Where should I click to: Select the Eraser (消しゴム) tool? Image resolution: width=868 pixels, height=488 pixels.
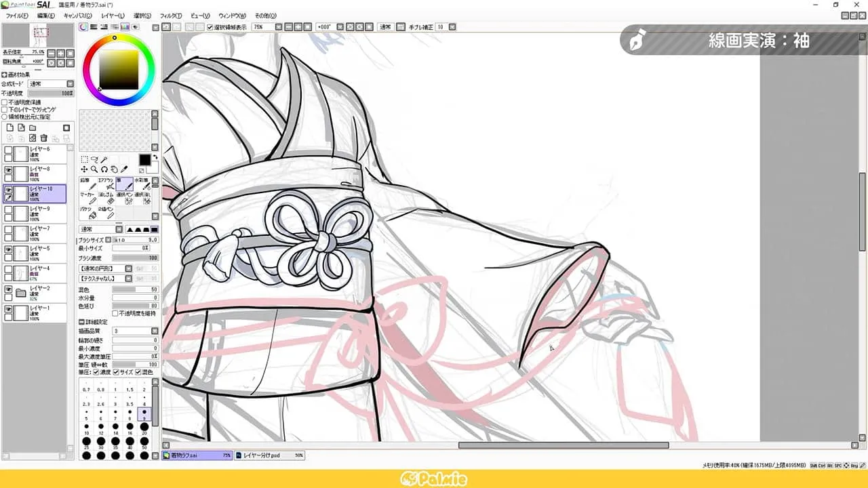coord(106,199)
